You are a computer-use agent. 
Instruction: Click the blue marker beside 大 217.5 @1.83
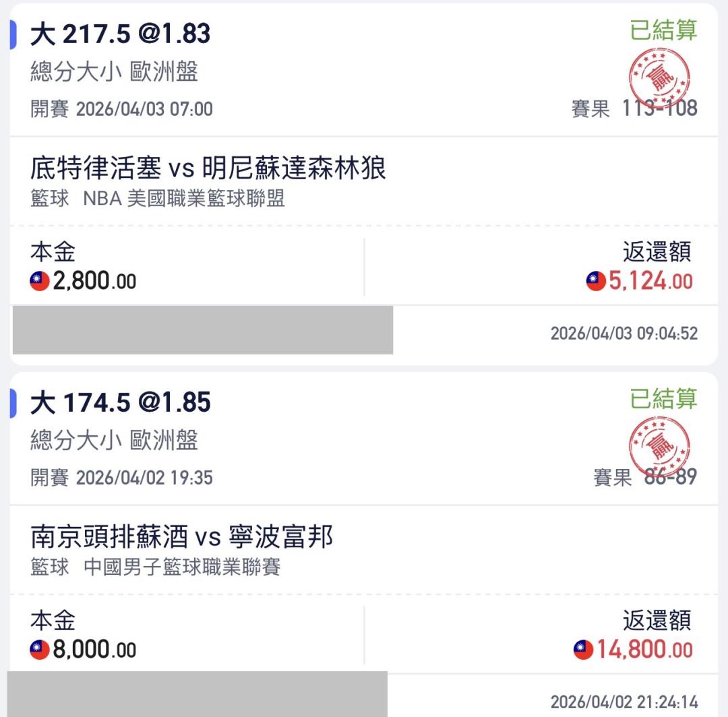[x=13, y=34]
